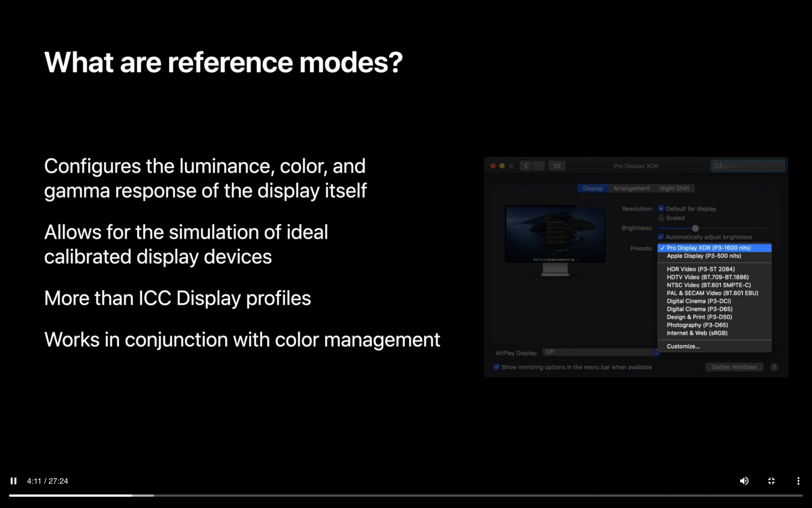Select Internet & Web (sRGB) preset
This screenshot has width=812, height=508.
[697, 333]
